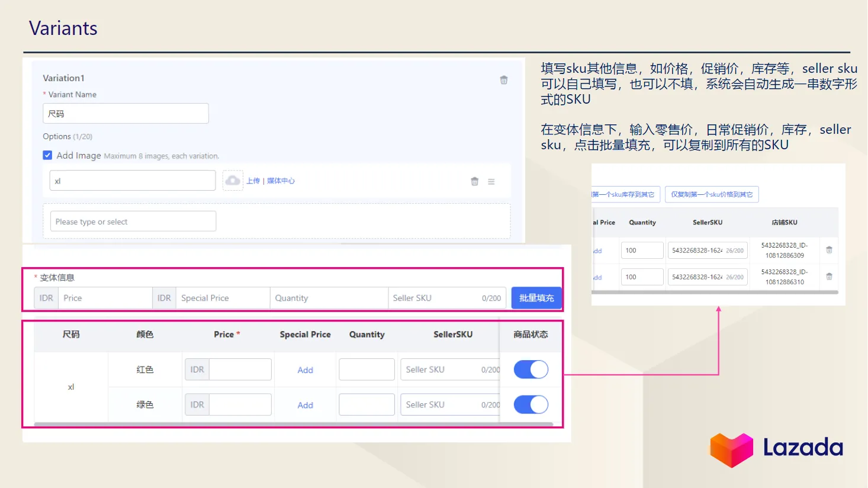Remove the xl option with its trash icon
Image resolution: width=868 pixels, height=488 pixels.
pos(475,181)
